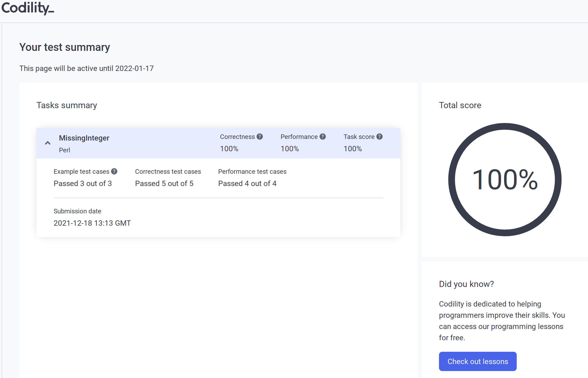Screen dimensions: 588x378
Task: Click Passed 3 out of 3 text
Action: click(83, 183)
